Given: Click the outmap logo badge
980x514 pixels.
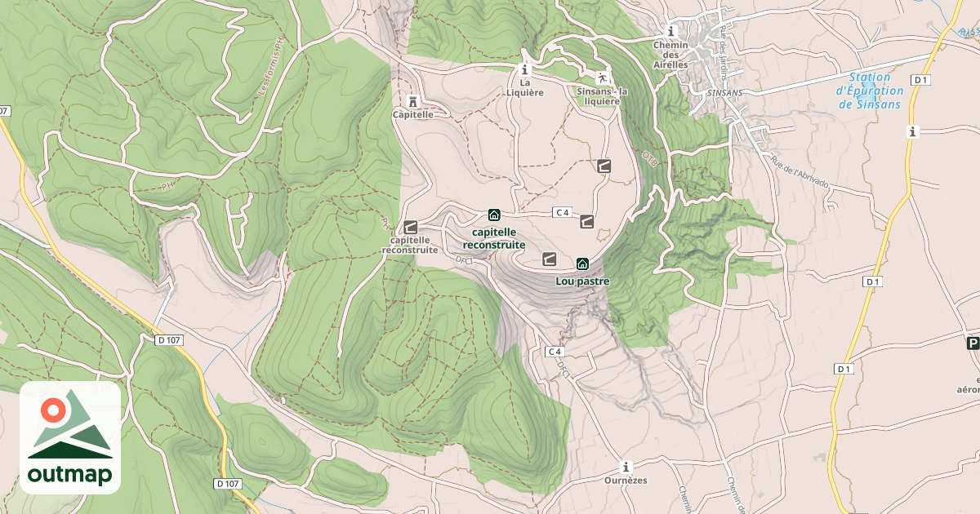Looking at the screenshot, I should pos(70,438).
